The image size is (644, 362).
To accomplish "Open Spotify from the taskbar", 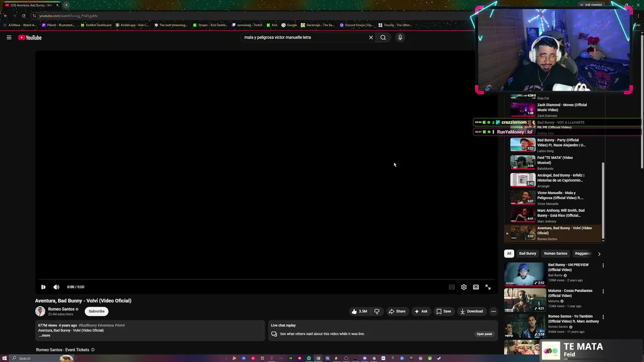I will click(309, 358).
